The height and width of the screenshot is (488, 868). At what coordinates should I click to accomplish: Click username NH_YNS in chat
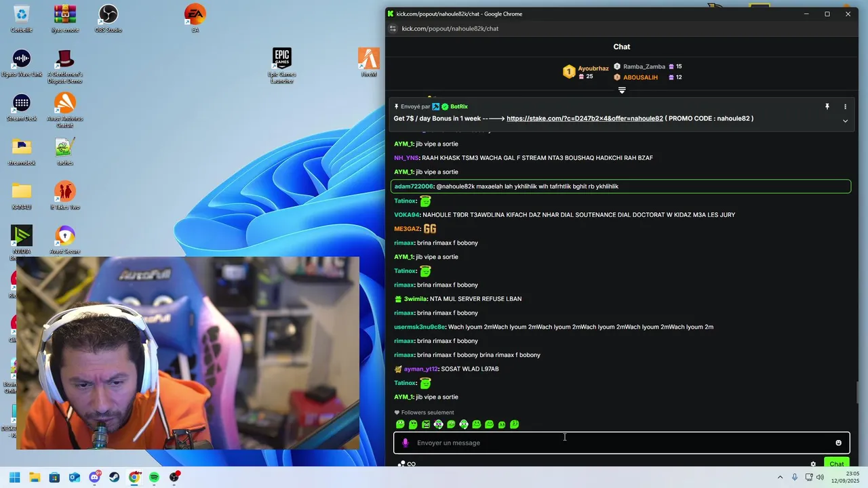click(x=406, y=158)
